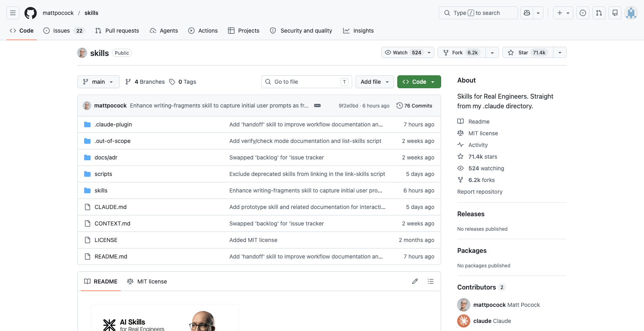Expand the latest commit message ellipsis
This screenshot has height=331, width=644.
pyautogui.click(x=317, y=106)
